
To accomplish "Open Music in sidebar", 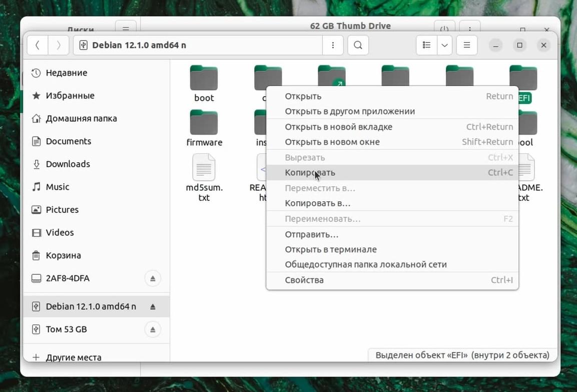I will coord(96,187).
